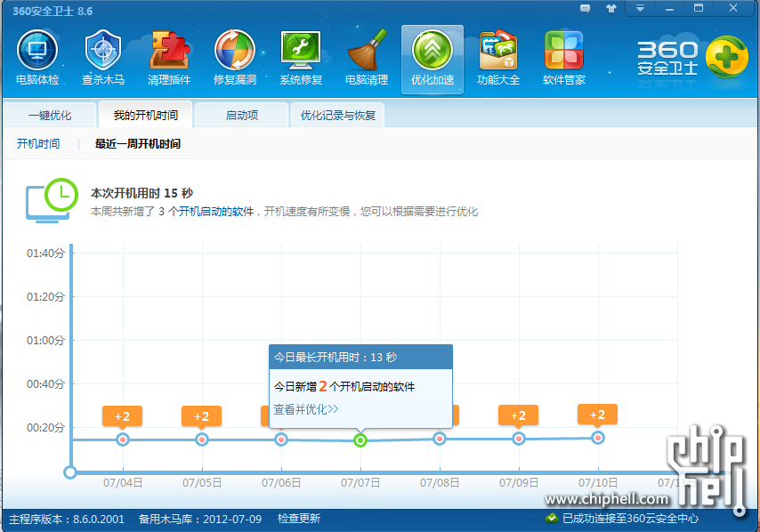Click the 07/08日 date label
This screenshot has height=532, width=760.
click(440, 482)
